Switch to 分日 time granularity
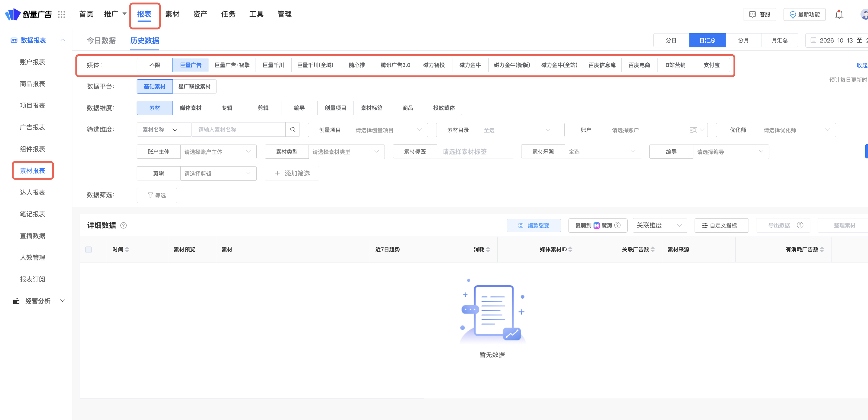 point(671,40)
